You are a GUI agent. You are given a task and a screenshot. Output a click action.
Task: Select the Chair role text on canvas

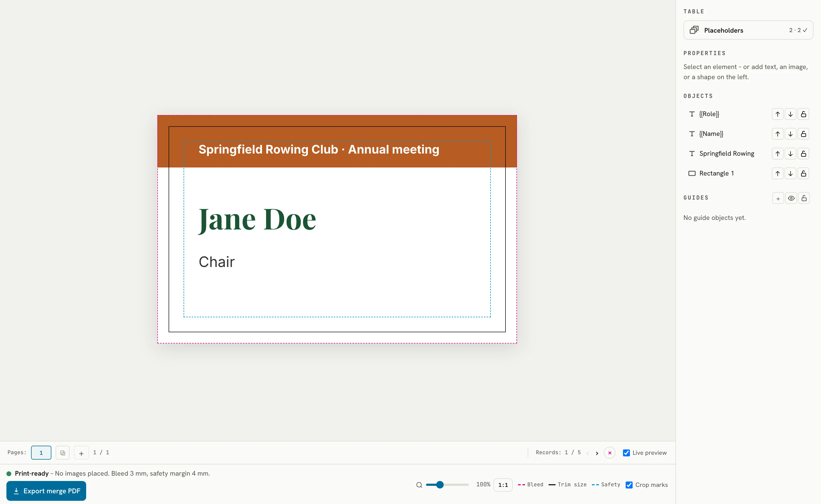coord(217,262)
